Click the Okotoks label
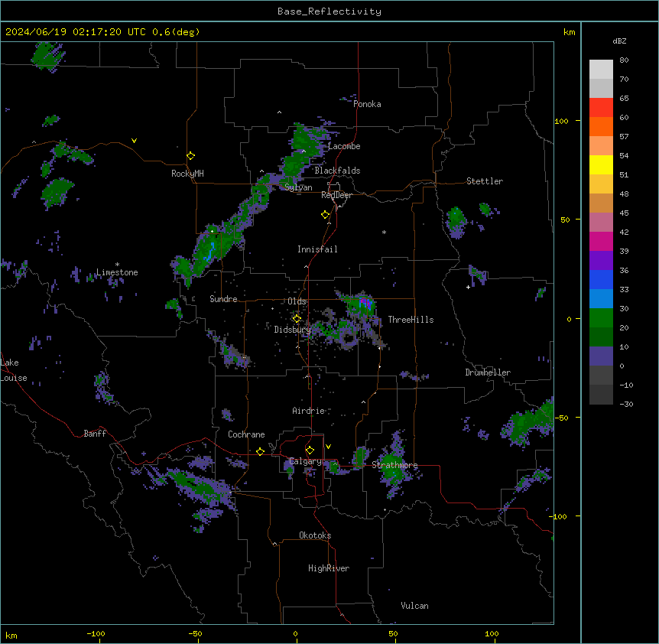Image resolution: width=659 pixels, height=644 pixels. (315, 535)
